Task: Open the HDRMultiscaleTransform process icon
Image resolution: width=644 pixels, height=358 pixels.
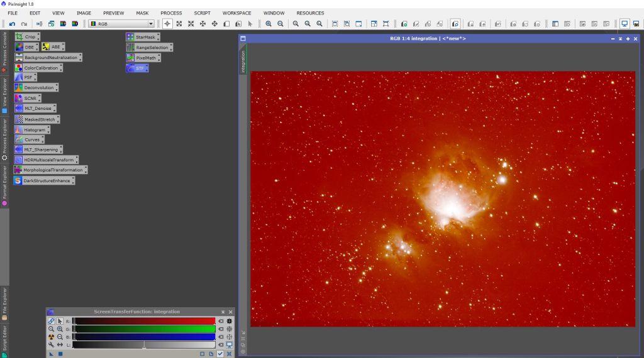Action: coord(48,160)
